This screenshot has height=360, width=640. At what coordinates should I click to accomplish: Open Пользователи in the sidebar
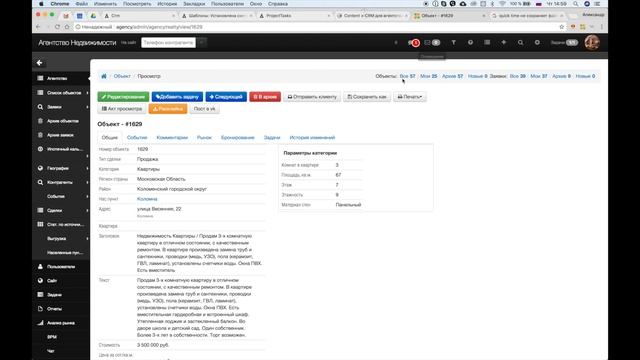pos(61,267)
